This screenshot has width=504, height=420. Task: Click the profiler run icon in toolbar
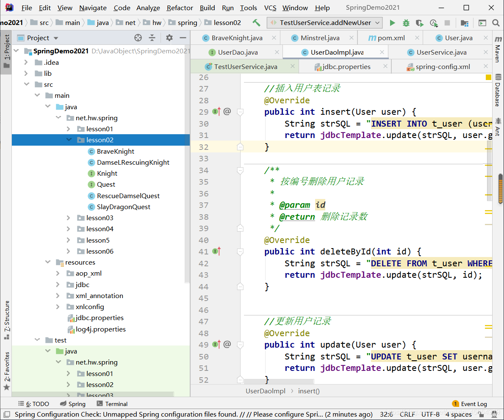click(434, 23)
